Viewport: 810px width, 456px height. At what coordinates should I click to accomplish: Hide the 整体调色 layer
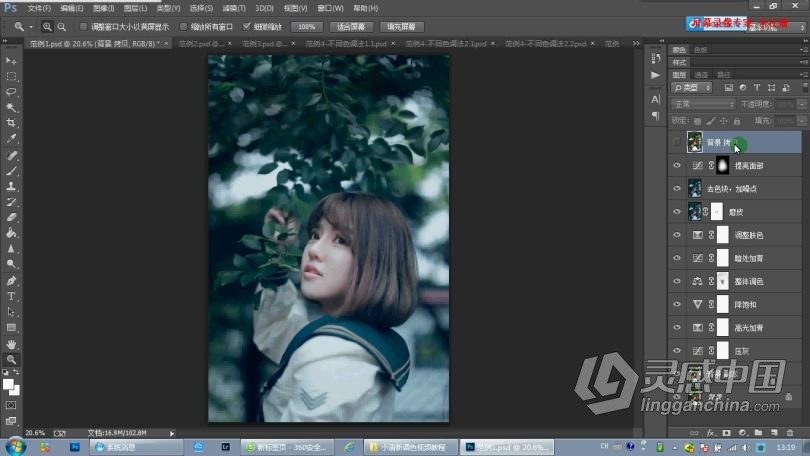tap(677, 281)
